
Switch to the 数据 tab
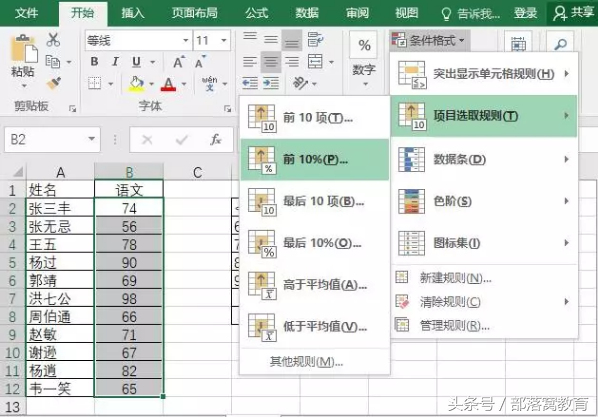307,13
